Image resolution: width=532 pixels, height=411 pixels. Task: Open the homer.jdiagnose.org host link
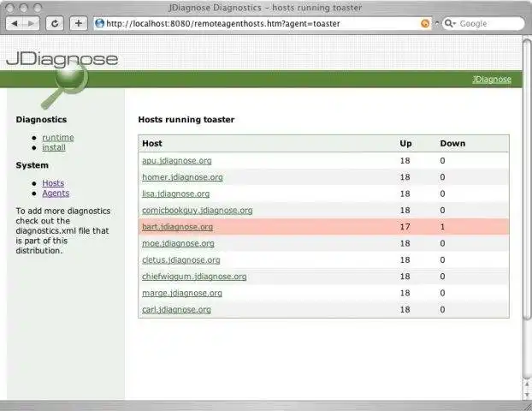(x=182, y=177)
